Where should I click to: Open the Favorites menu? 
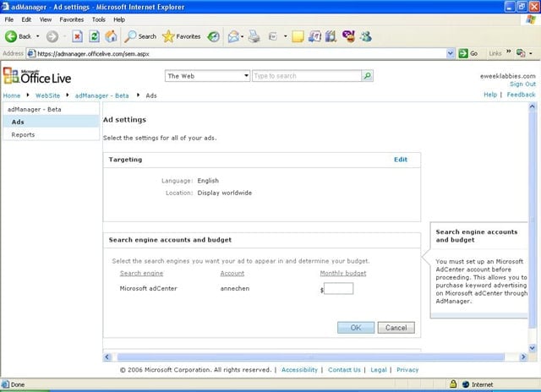[x=71, y=19]
